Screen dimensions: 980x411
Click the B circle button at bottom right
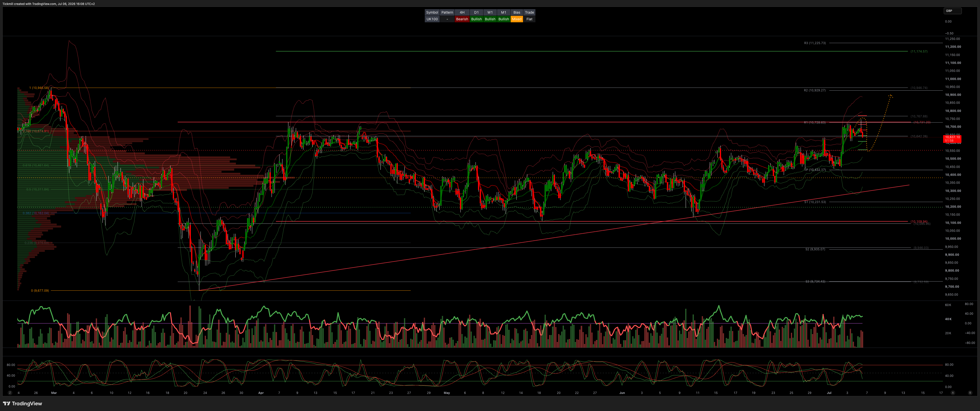(x=970, y=393)
